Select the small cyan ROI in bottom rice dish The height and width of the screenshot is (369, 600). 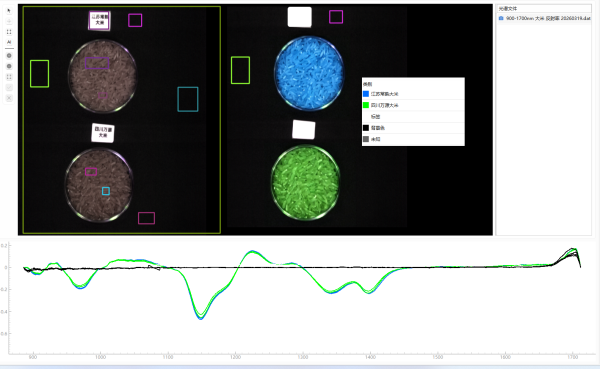pos(106,191)
